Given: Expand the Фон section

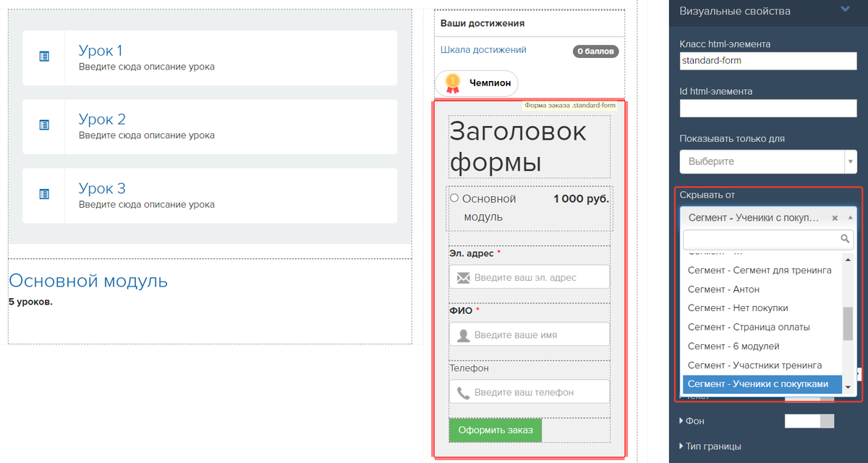Looking at the screenshot, I should 692,421.
